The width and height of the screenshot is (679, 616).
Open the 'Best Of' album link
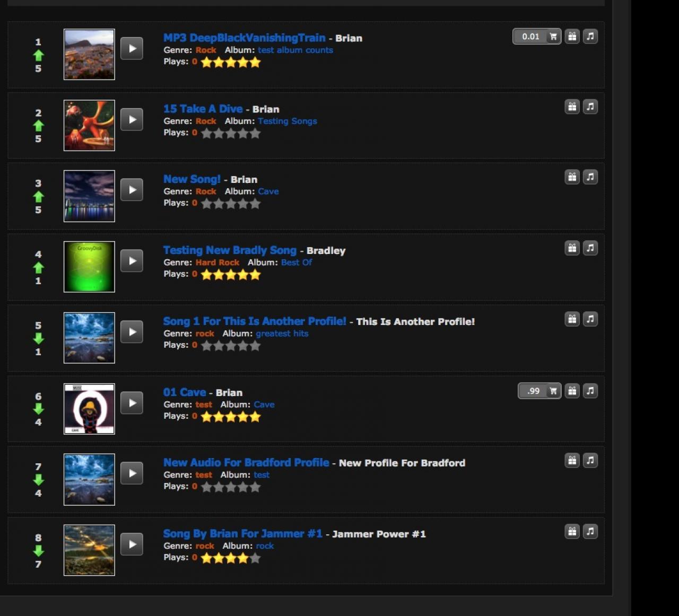[297, 263]
